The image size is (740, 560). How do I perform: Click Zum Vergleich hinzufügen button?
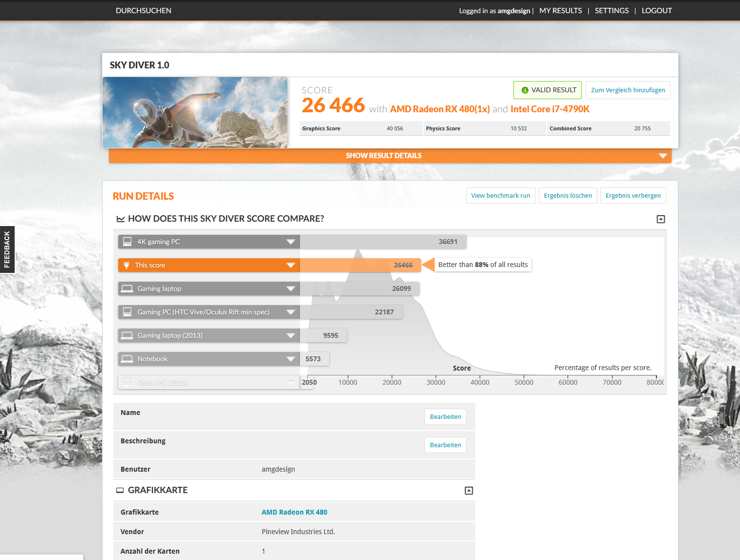coord(628,90)
